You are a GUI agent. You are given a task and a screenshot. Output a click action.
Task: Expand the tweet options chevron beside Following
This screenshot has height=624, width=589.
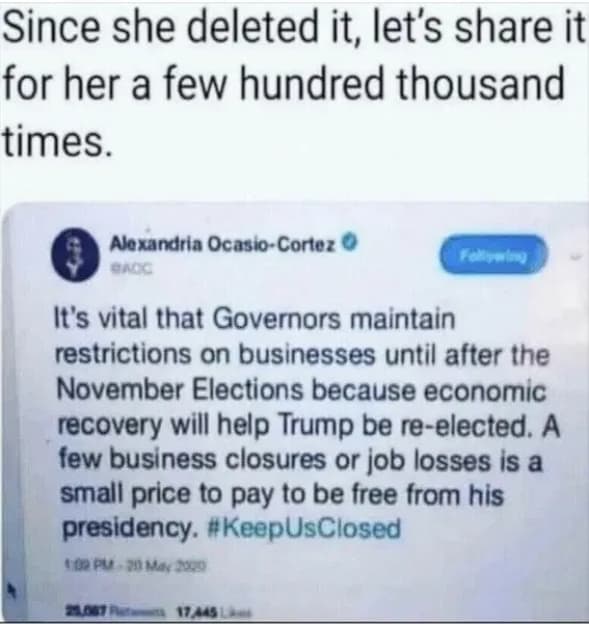[575, 257]
